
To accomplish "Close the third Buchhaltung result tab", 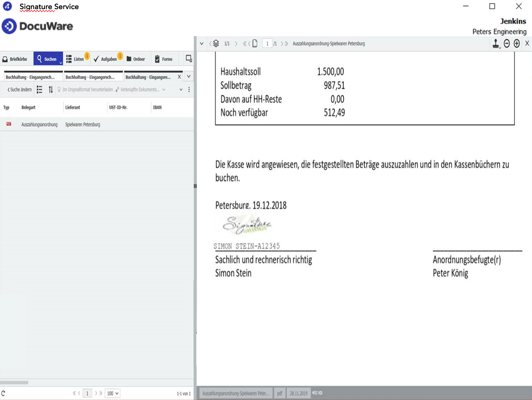I will click(179, 77).
